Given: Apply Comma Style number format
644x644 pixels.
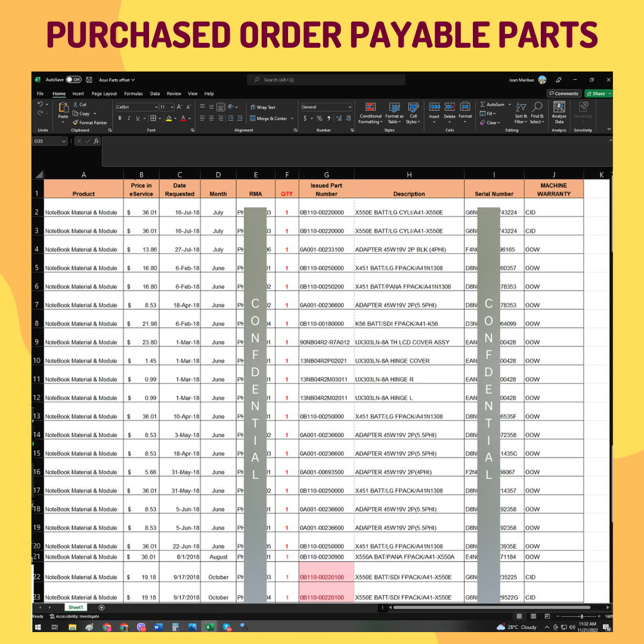Looking at the screenshot, I should coord(329,118).
